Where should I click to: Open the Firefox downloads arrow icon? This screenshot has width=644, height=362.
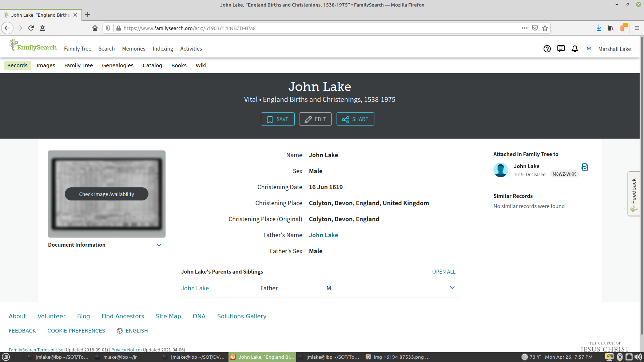[x=599, y=28]
